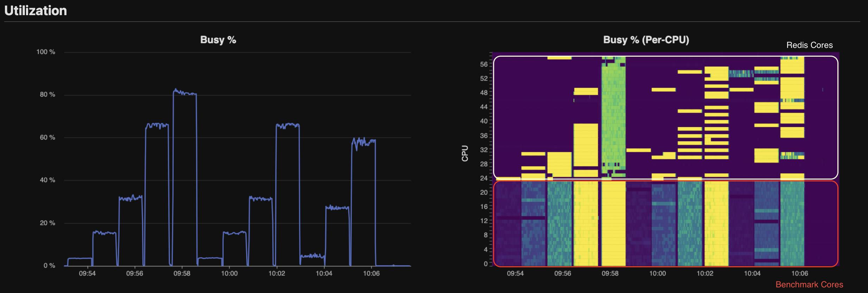Click 09:54 on the line chart time axis
Viewport: 868px width, 293px height.
click(87, 274)
